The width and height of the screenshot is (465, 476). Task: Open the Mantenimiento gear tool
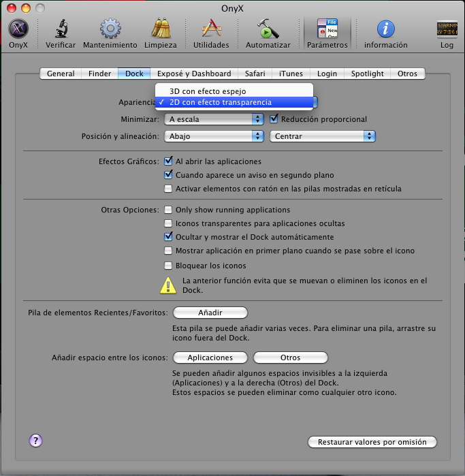pyautogui.click(x=110, y=33)
